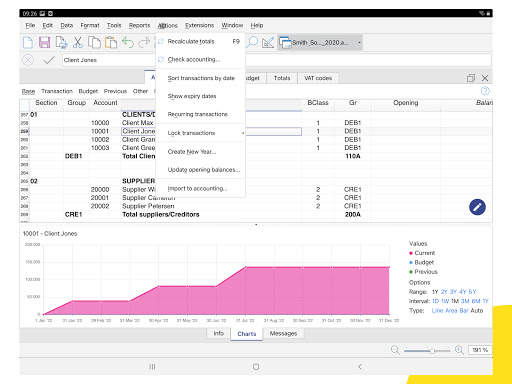The height and width of the screenshot is (384, 512).
Task: Click the icon beside Check accounting
Action: click(161, 59)
